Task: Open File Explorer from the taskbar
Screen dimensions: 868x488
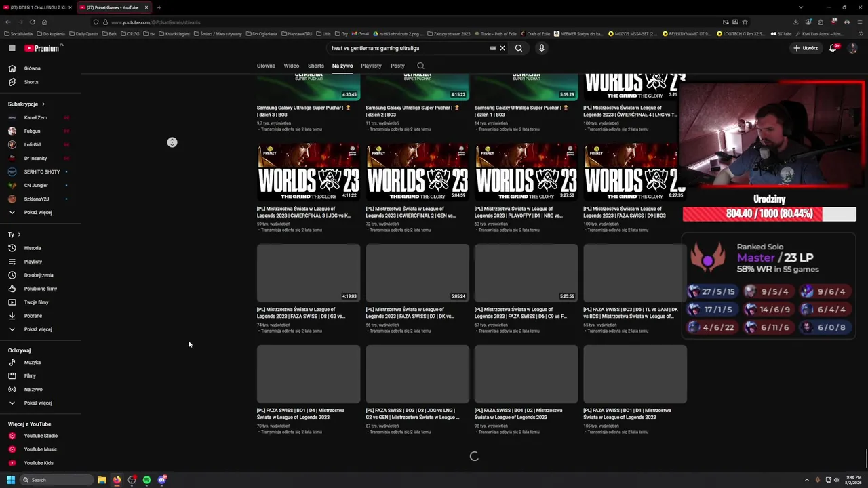Action: [x=102, y=480]
